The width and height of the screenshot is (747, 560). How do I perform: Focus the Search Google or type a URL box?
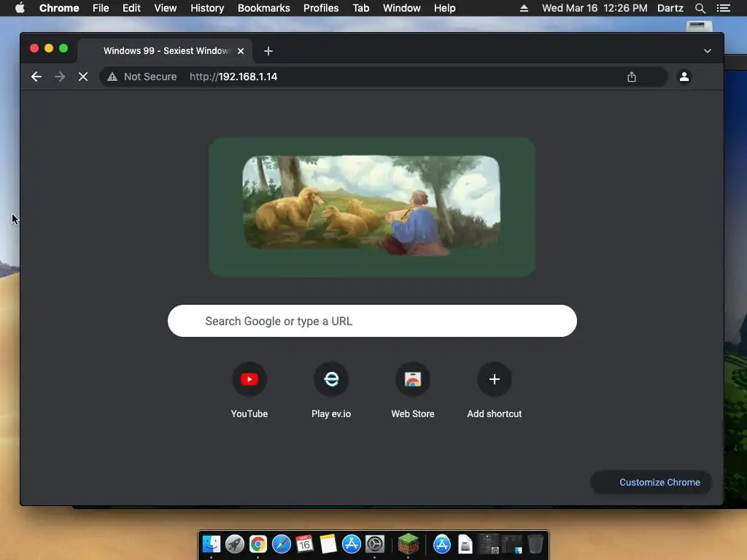tap(372, 321)
